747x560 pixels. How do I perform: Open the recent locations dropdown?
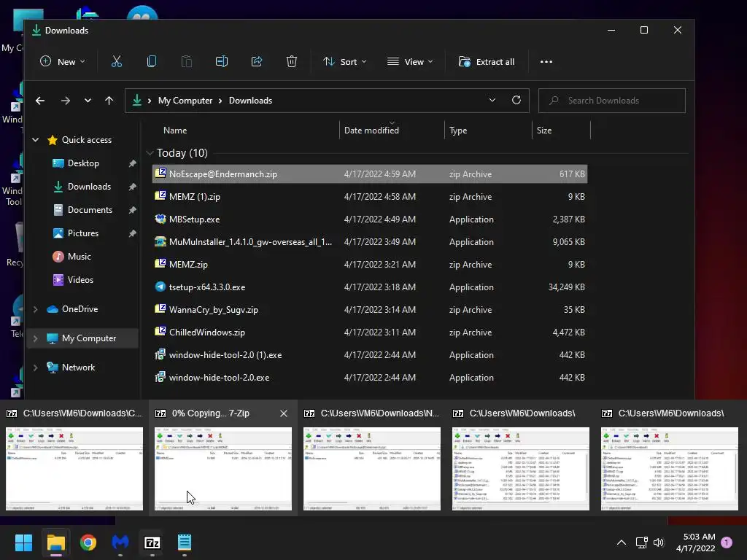88,101
